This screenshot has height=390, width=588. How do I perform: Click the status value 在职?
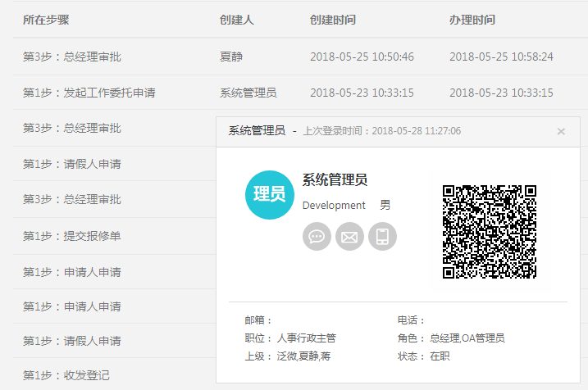440,356
